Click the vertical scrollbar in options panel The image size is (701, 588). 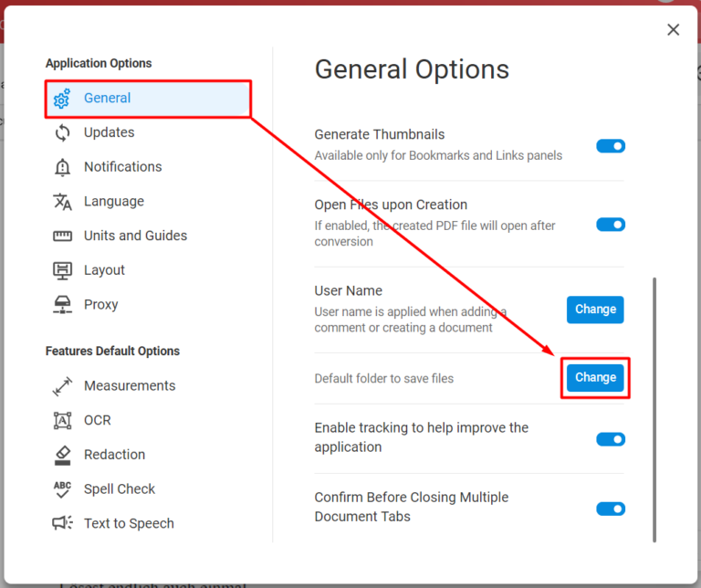[654, 411]
